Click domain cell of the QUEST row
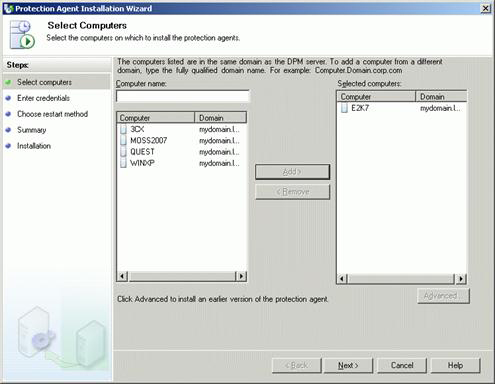 [x=219, y=152]
